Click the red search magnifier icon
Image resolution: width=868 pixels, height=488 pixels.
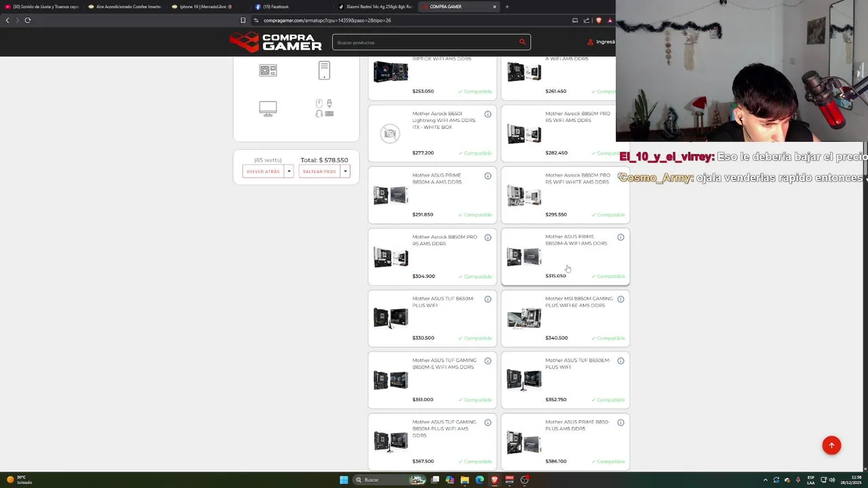(x=522, y=42)
